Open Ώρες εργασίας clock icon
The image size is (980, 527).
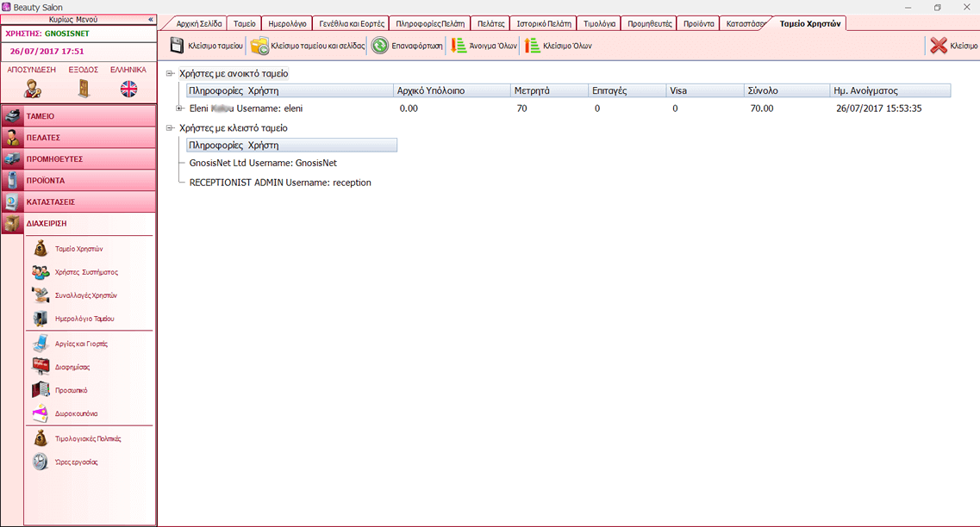tap(41, 462)
